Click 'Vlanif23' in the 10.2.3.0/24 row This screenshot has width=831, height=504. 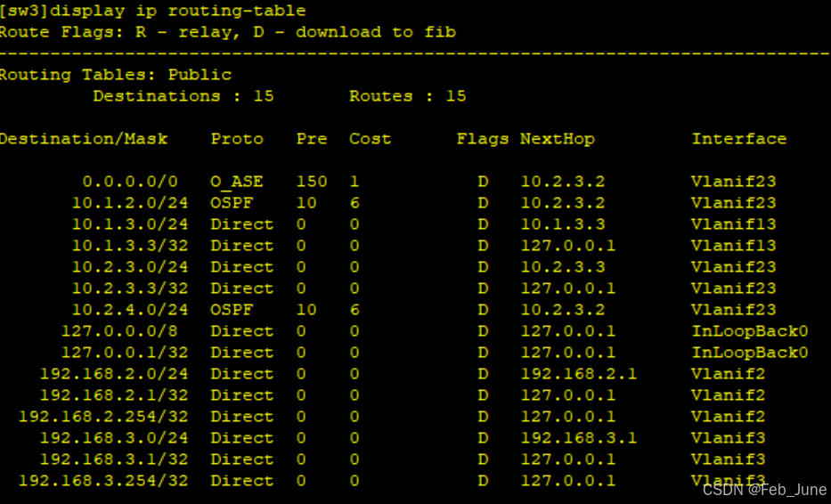click(734, 266)
